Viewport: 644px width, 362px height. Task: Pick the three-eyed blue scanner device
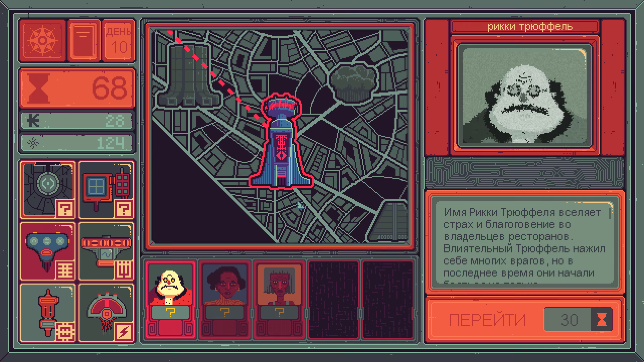click(x=48, y=251)
